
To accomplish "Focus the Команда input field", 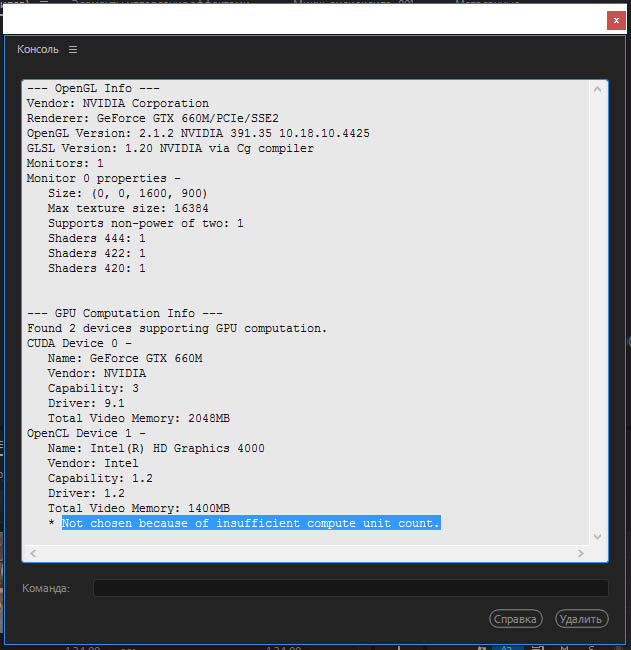I will (351, 588).
